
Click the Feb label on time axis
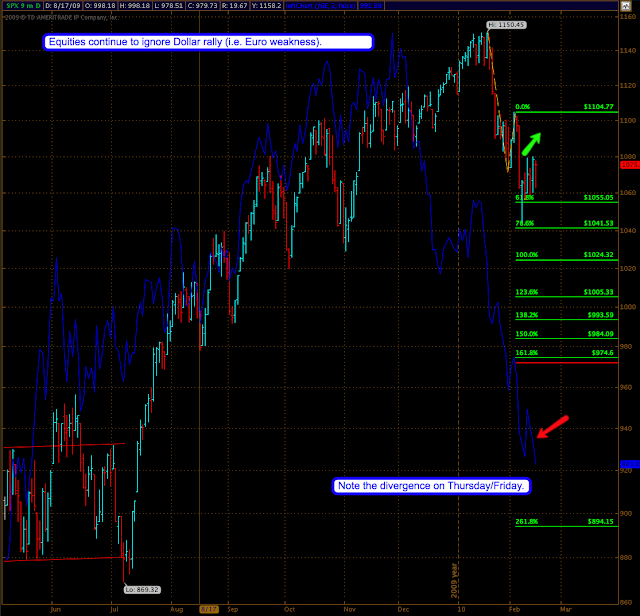click(514, 609)
